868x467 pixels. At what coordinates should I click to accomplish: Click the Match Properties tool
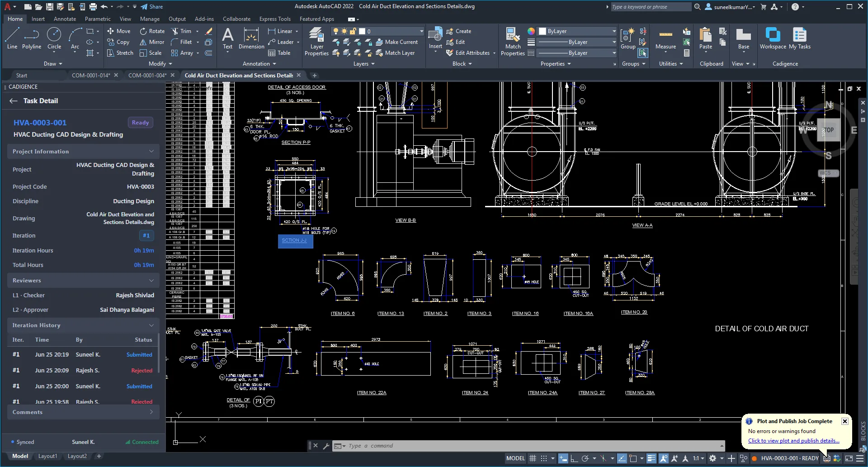click(513, 41)
